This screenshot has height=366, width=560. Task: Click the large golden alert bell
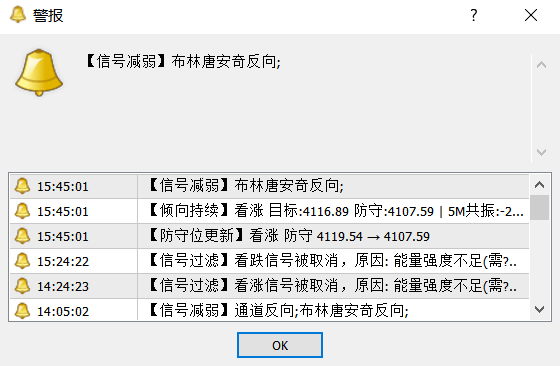(x=39, y=72)
